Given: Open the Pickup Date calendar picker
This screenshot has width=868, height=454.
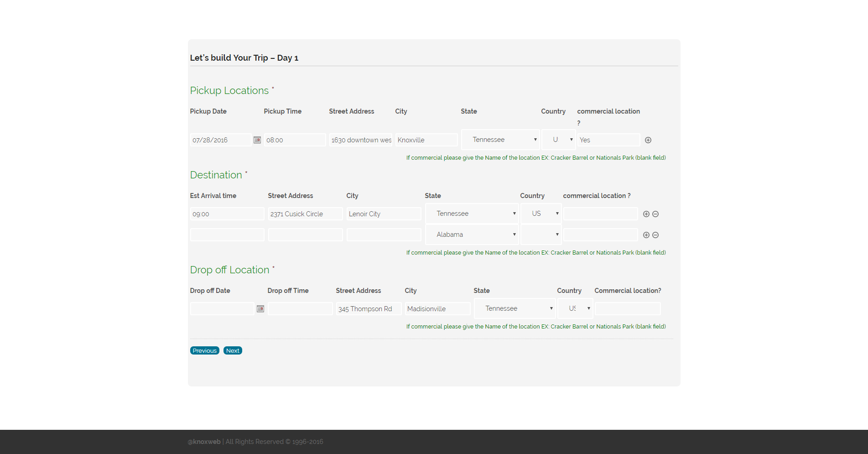Looking at the screenshot, I should click(x=257, y=140).
